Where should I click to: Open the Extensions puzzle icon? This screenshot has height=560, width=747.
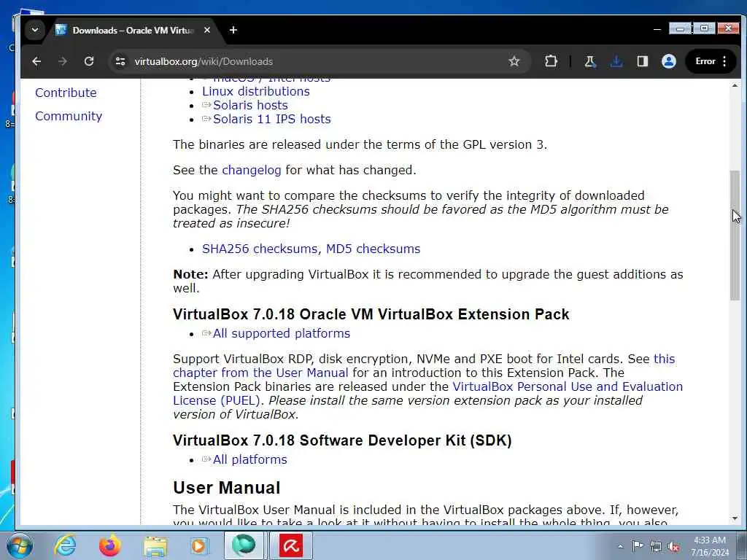point(551,61)
